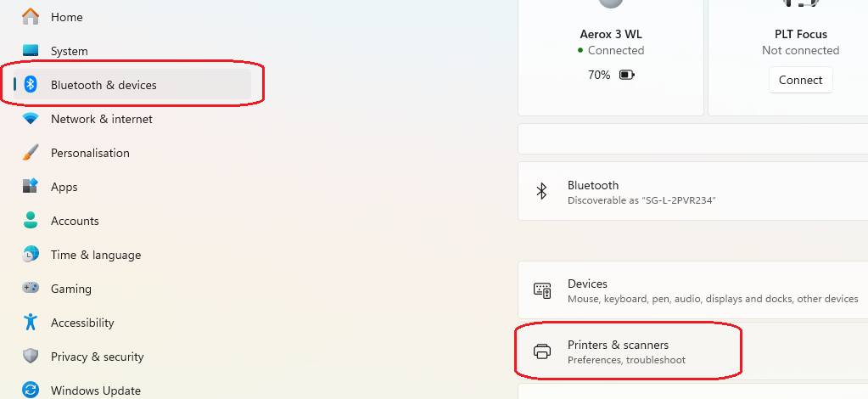This screenshot has width=868, height=399.
Task: Open Printers & scanners settings
Action: 692,351
